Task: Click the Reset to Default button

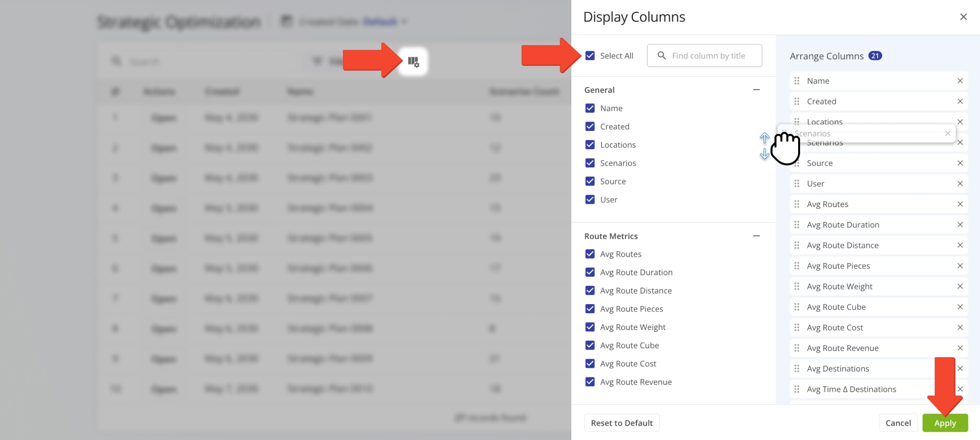Action: [622, 423]
